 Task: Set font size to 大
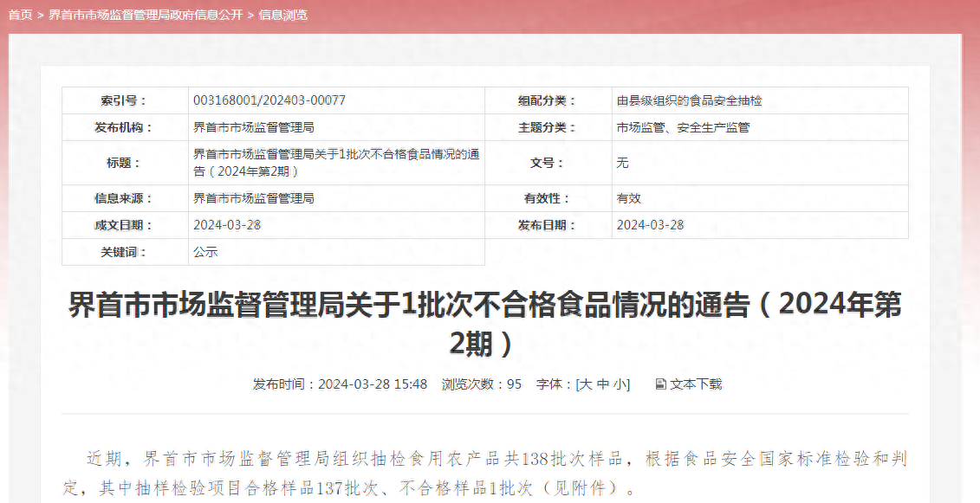coord(587,384)
